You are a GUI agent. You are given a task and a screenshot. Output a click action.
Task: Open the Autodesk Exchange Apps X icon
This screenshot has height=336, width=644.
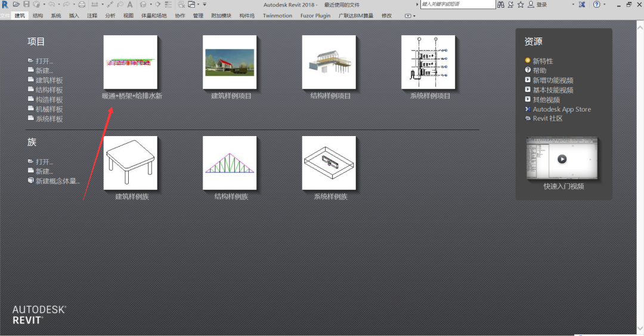582,5
